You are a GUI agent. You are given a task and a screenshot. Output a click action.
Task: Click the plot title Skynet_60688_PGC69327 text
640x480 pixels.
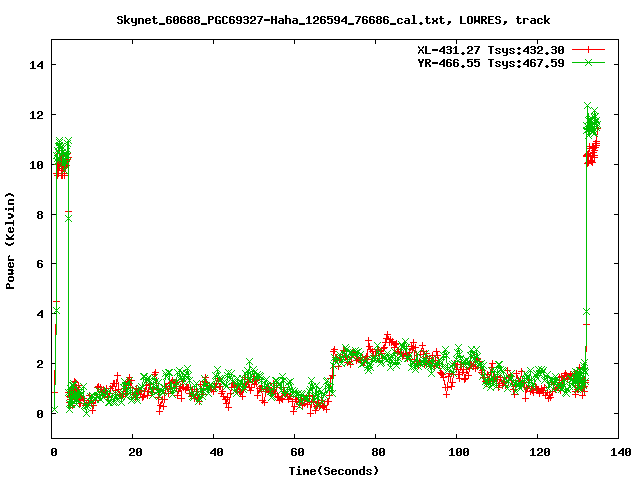point(333,20)
